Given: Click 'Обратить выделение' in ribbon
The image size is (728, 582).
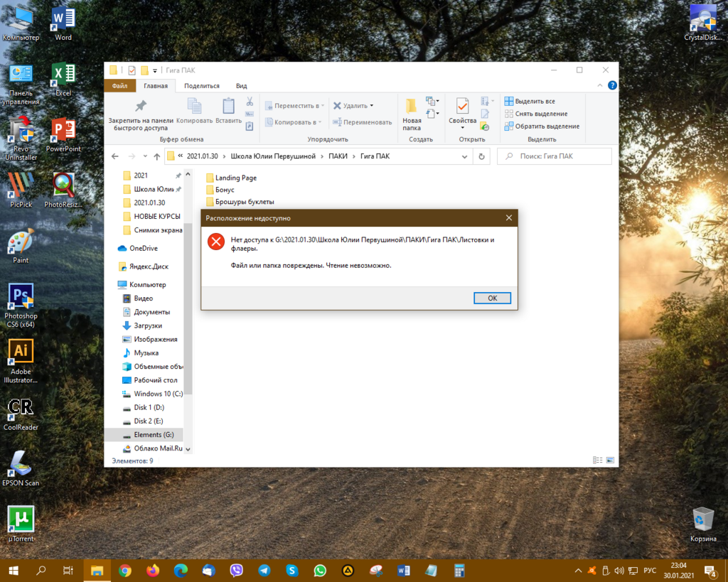Looking at the screenshot, I should [542, 126].
